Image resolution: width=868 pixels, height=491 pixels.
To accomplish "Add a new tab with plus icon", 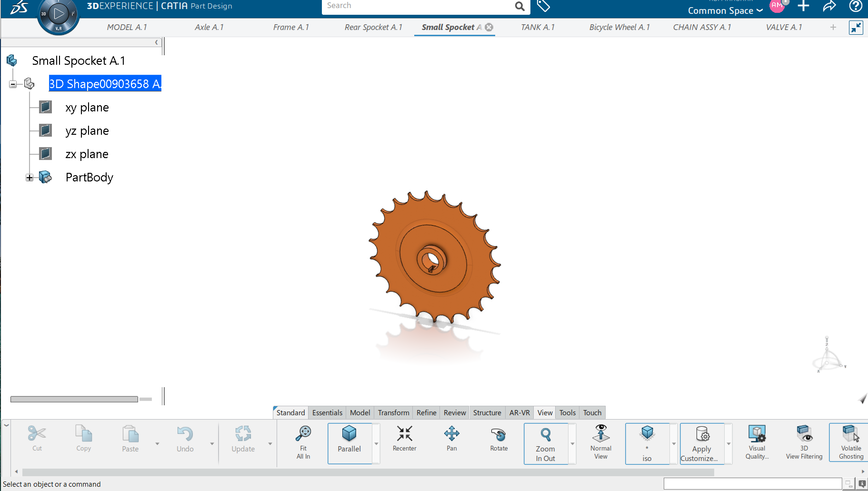I will pyautogui.click(x=833, y=27).
